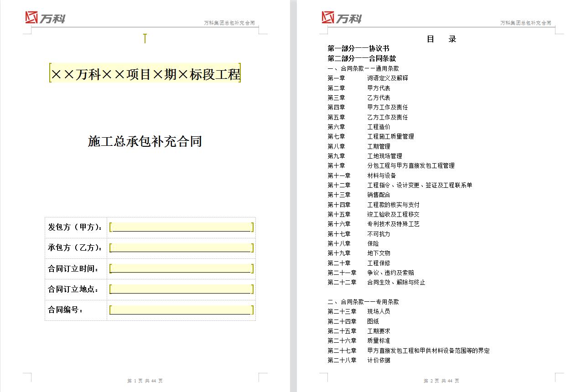This screenshot has width=586, height=392.
Task: Click page 2 header text 万科集团总包补充合同
Action: 526,23
